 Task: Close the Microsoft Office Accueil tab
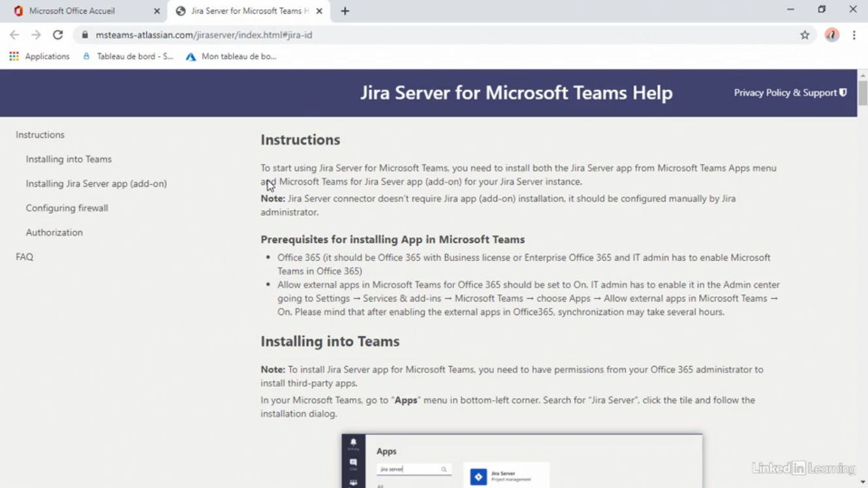pyautogui.click(x=157, y=11)
